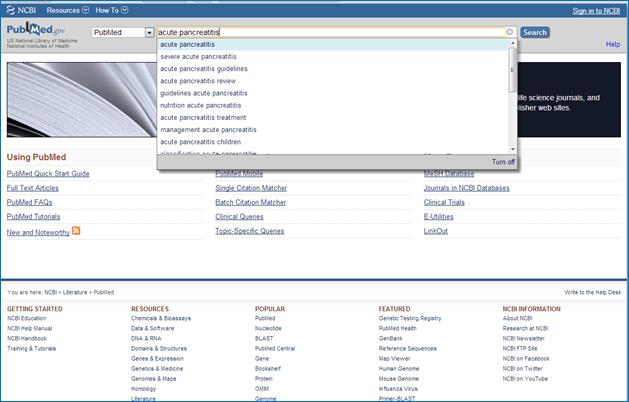
Task: Click the NCBI logo icon
Action: [x=10, y=10]
